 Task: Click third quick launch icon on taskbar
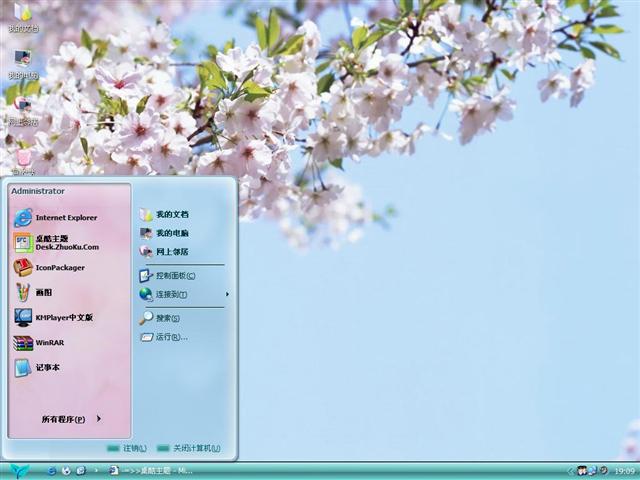(81, 471)
